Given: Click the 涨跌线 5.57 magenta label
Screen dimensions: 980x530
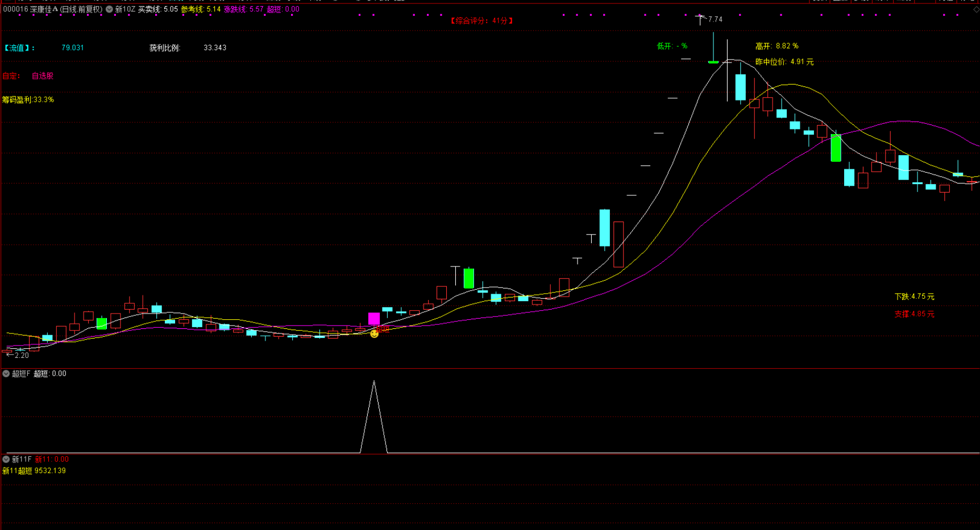Looking at the screenshot, I should point(243,10).
